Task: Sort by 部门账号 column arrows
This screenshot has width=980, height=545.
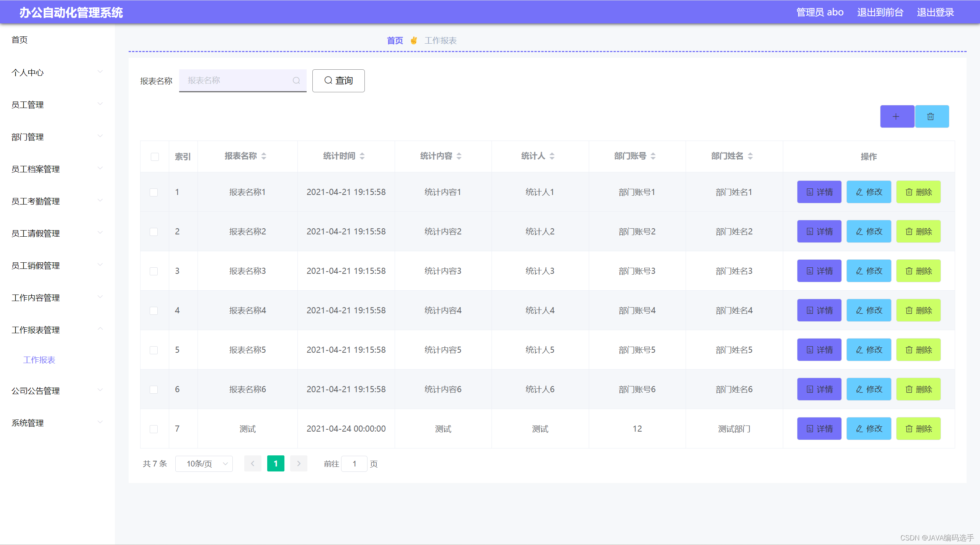Action: click(653, 156)
